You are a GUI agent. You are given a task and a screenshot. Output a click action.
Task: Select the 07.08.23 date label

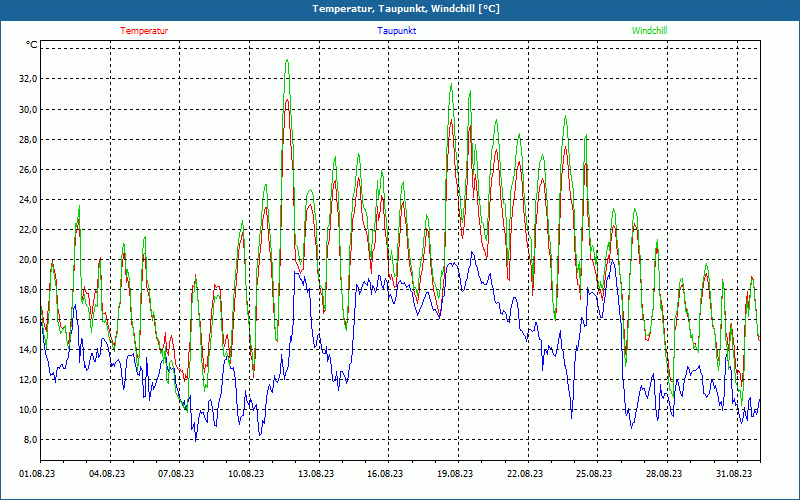(176, 474)
